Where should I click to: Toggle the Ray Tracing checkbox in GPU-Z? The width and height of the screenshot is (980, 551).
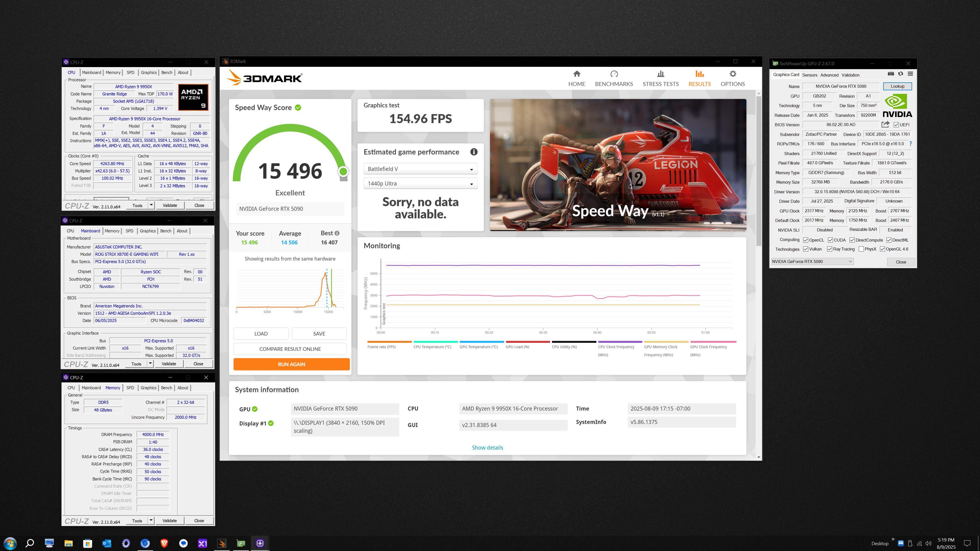pyautogui.click(x=830, y=249)
